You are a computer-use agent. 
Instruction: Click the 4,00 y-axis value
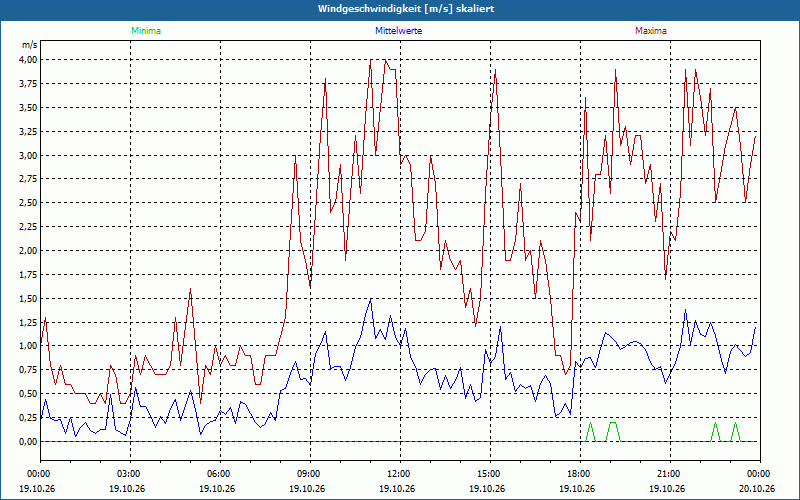tap(28, 60)
